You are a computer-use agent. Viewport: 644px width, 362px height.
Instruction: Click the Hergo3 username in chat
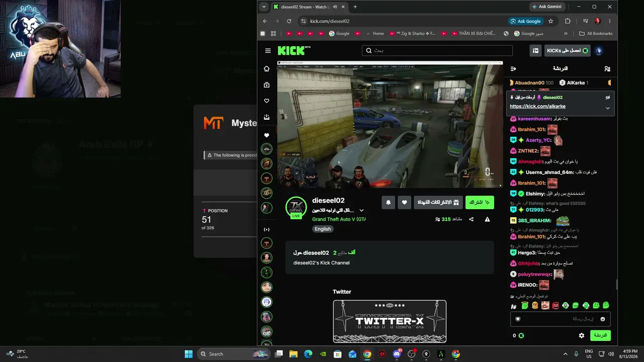tap(526, 252)
